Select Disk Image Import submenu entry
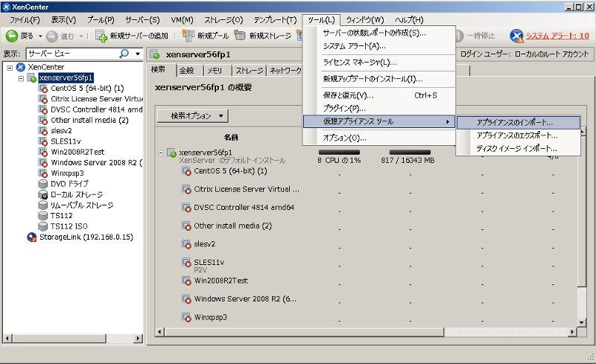 click(x=519, y=149)
